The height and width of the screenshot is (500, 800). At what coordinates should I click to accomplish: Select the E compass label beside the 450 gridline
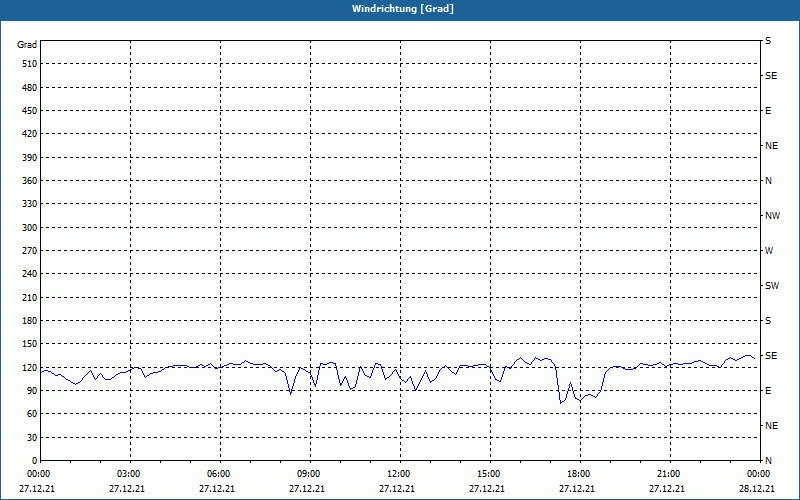tap(768, 111)
